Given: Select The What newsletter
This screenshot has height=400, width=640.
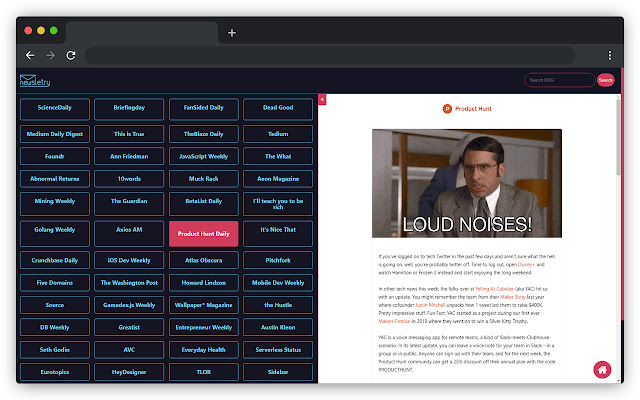Looking at the screenshot, I should 278,156.
